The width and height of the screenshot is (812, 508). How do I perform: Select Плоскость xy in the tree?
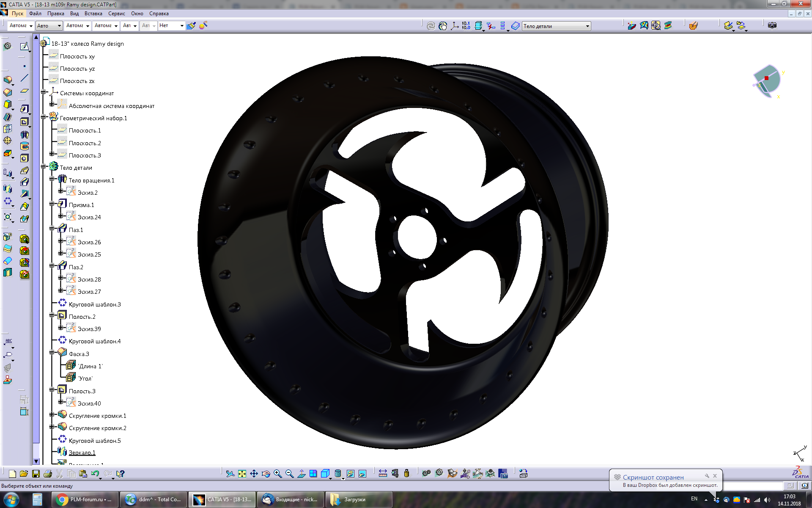click(x=77, y=56)
